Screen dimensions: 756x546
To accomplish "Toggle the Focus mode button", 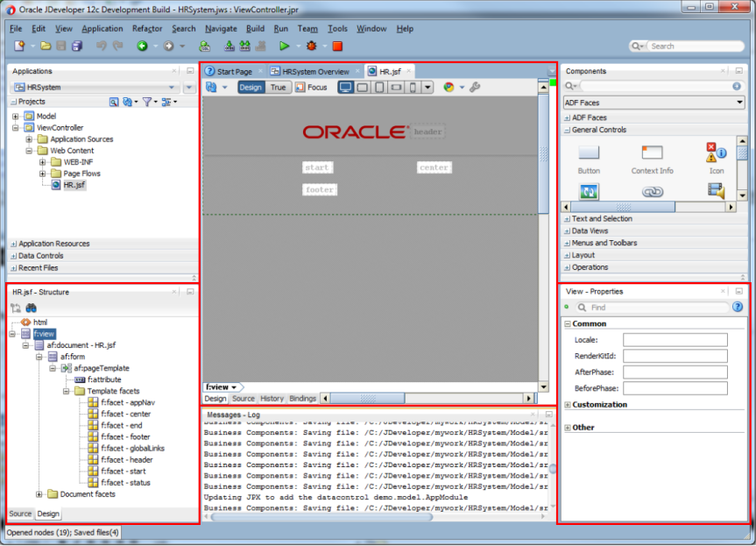I will tap(312, 88).
